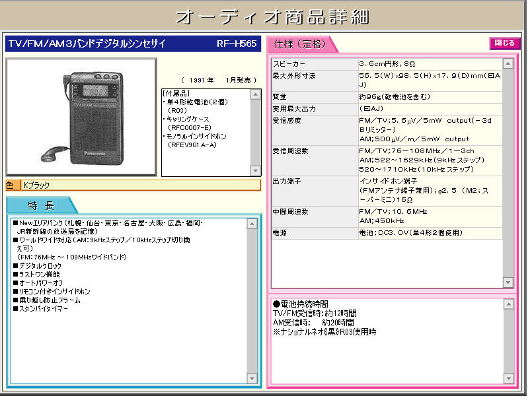Click the 受信周波数 spec row label

[290, 151]
